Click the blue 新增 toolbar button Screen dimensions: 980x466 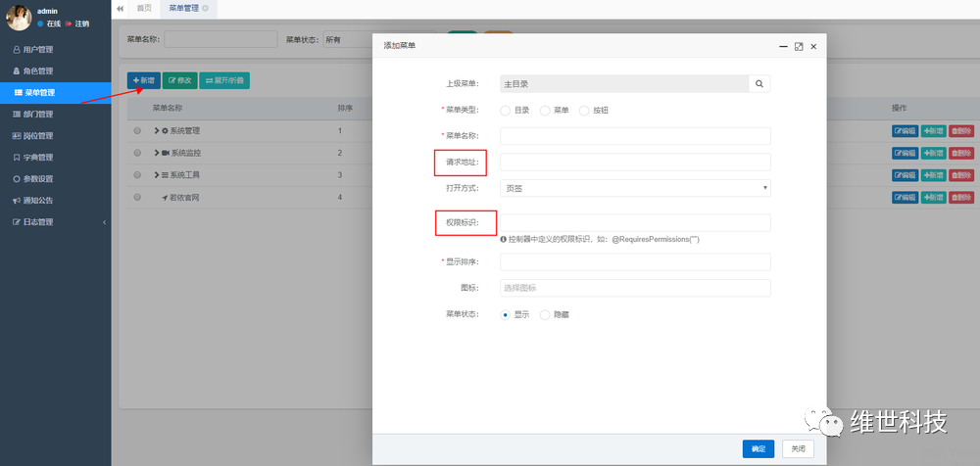tap(144, 80)
